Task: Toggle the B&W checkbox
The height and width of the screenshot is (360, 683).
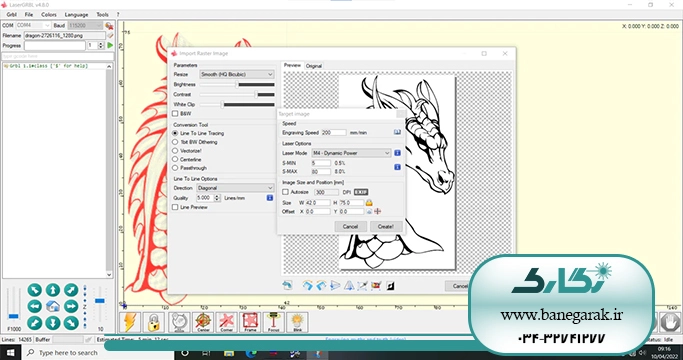Action: 175,114
